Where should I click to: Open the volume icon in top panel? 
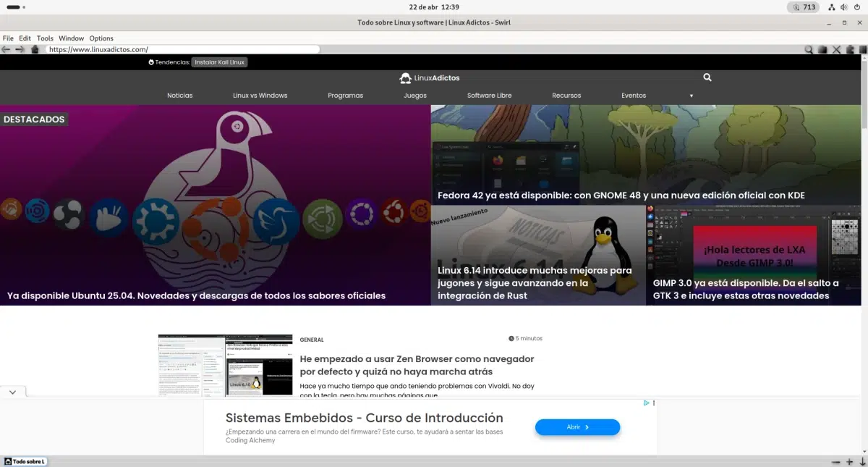[x=843, y=7]
